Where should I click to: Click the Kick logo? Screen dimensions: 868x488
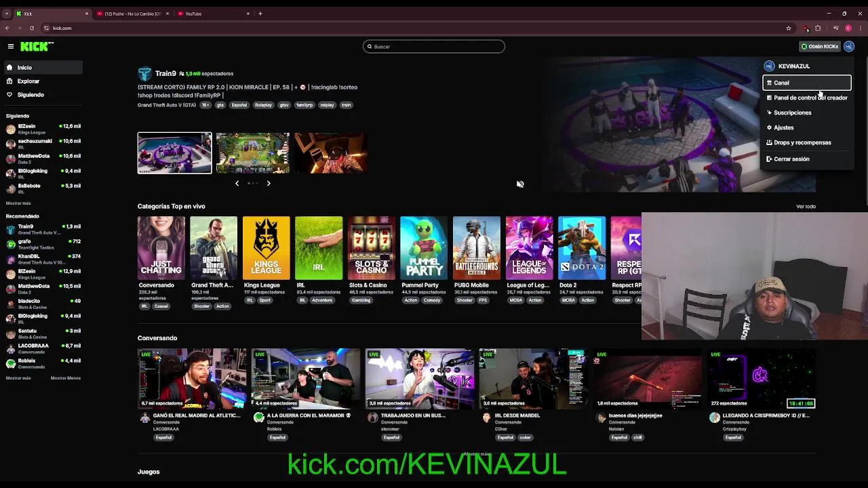tap(37, 46)
